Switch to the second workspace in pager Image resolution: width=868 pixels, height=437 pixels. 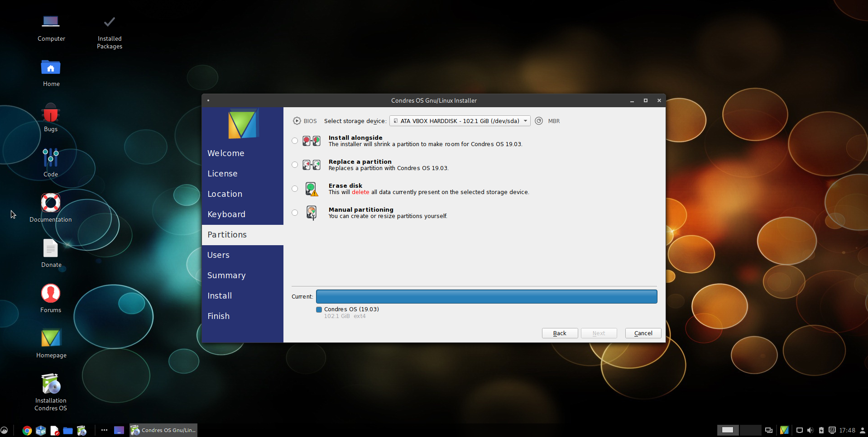(750, 430)
